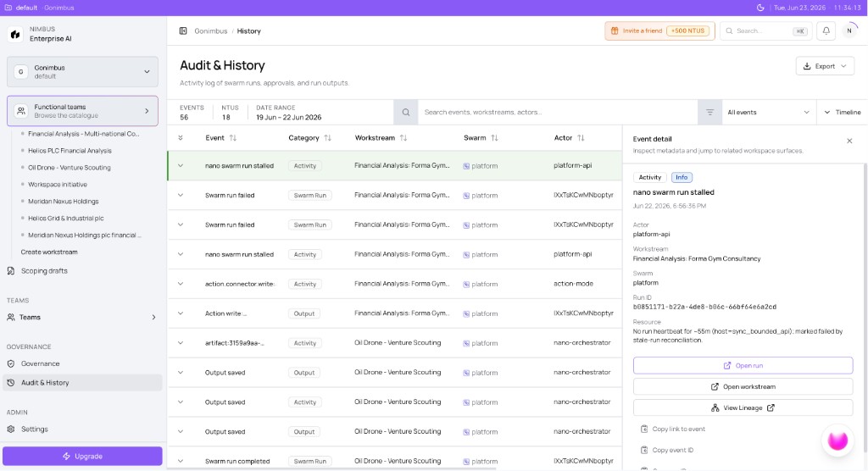
Task: Click the purple Upgrade button
Action: coord(82,456)
